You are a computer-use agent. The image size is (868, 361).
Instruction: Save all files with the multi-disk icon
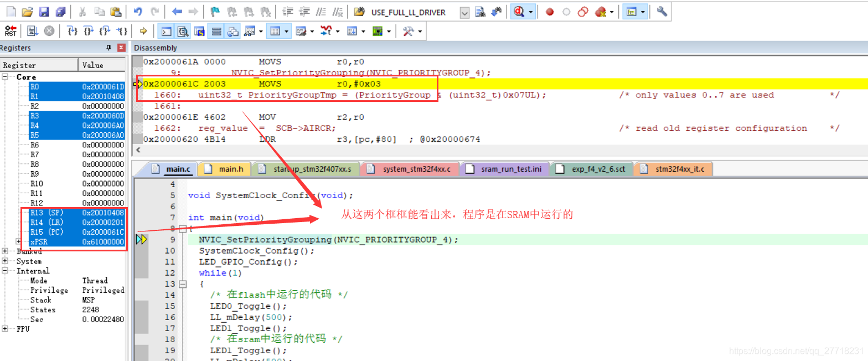click(60, 12)
